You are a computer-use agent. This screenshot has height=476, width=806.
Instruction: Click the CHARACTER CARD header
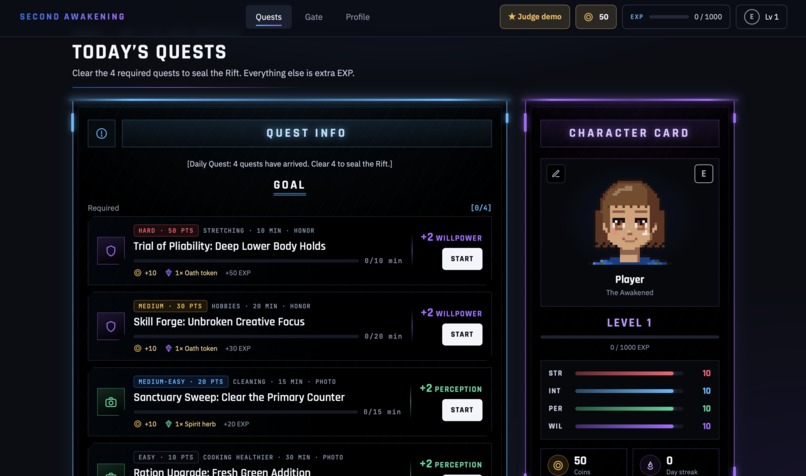629,134
